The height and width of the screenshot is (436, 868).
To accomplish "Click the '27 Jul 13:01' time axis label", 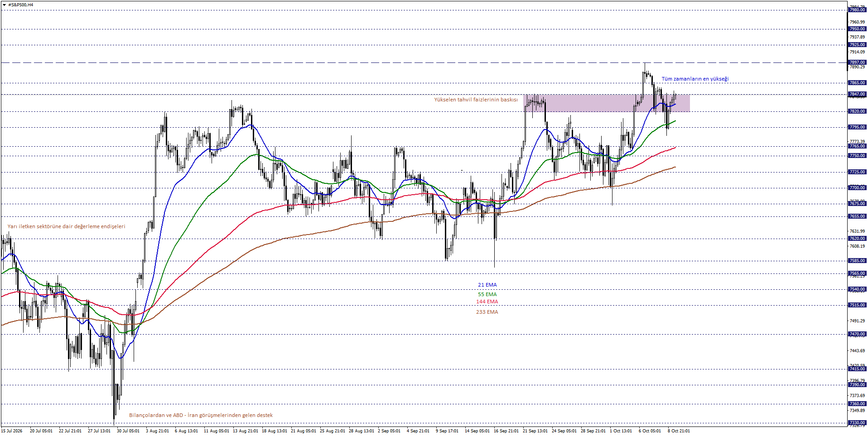I will tap(99, 431).
